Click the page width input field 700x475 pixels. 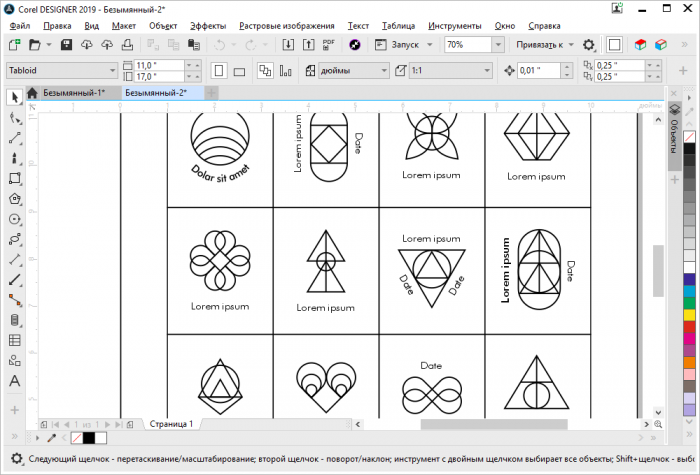pos(150,65)
